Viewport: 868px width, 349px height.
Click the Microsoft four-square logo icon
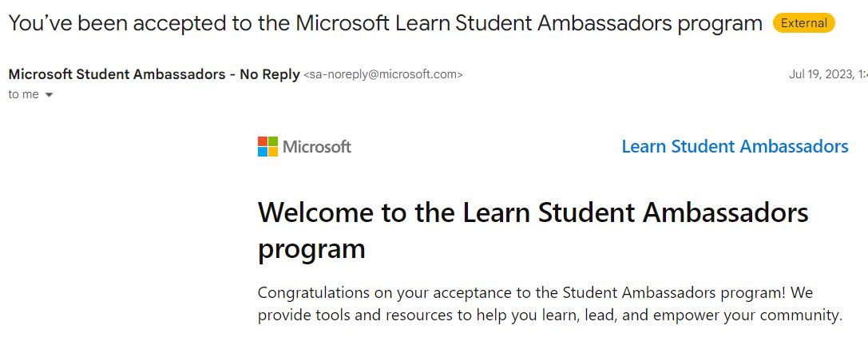coord(268,147)
